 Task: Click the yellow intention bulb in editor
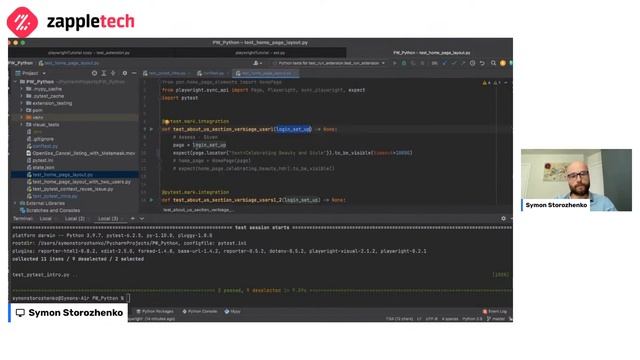(167, 122)
